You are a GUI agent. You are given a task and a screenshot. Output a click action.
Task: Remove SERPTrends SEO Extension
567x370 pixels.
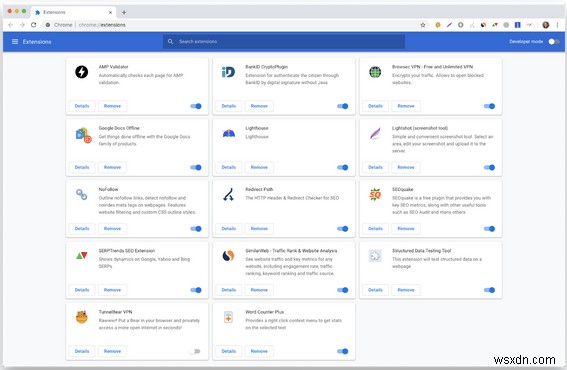point(112,290)
